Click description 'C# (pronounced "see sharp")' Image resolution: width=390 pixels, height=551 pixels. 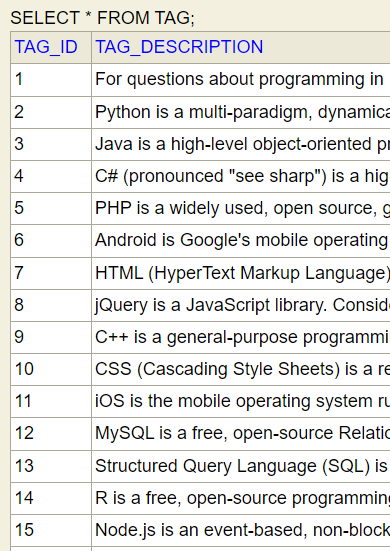242,176
